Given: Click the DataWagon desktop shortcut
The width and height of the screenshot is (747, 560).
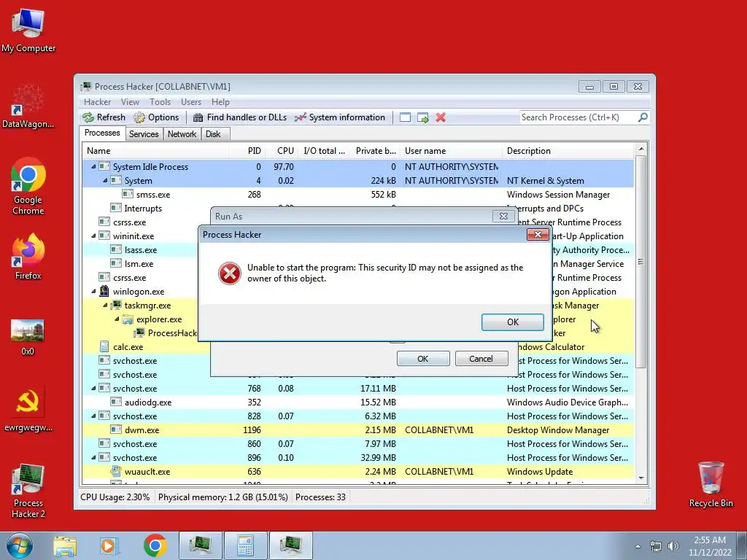Looking at the screenshot, I should coord(28,106).
